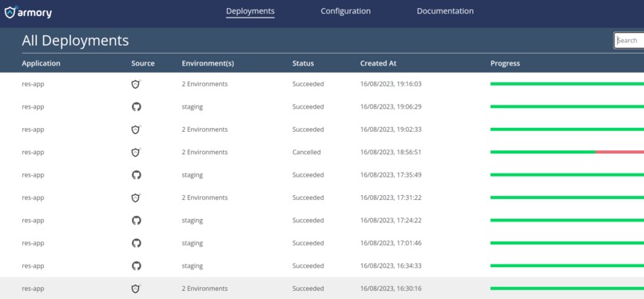Click Armory source icon for 19:16:03 deployment
Viewport: 644px width, 299px height.
tap(136, 84)
